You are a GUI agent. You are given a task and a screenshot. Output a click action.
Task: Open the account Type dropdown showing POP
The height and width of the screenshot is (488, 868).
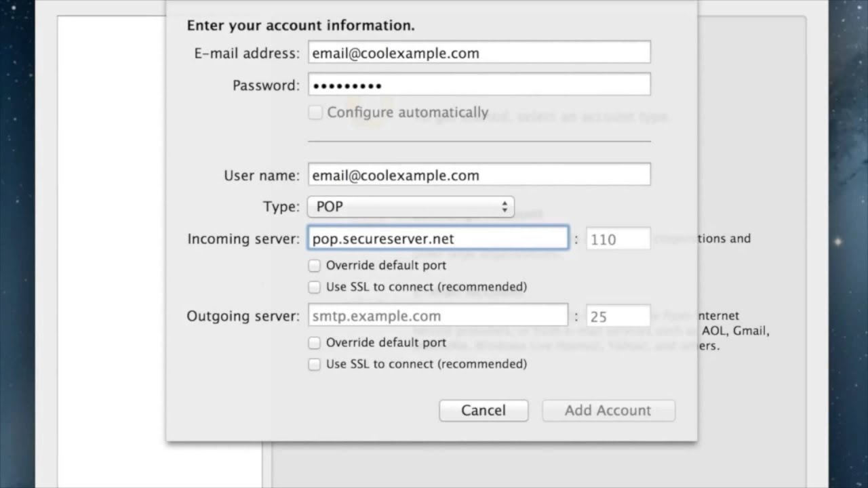click(410, 207)
